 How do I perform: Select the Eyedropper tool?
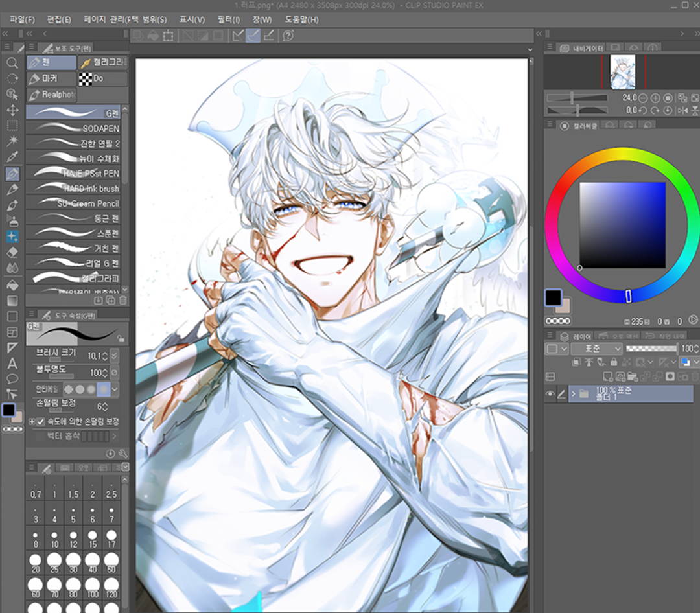pyautogui.click(x=12, y=157)
